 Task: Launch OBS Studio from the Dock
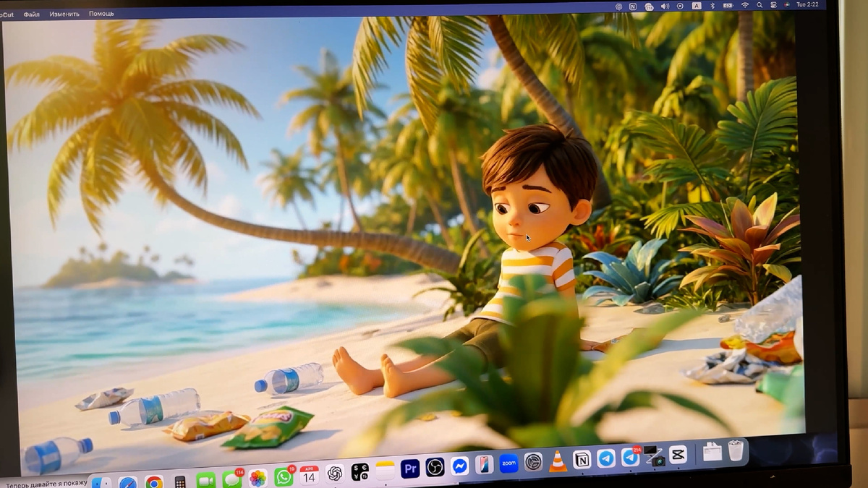(x=435, y=467)
